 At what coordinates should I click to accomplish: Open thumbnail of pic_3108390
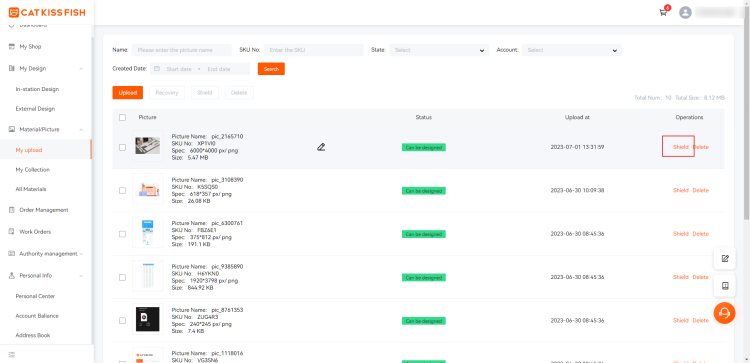point(147,189)
